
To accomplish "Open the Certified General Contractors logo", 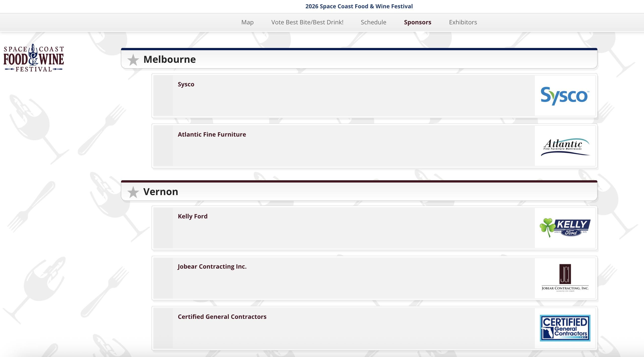I will point(565,328).
